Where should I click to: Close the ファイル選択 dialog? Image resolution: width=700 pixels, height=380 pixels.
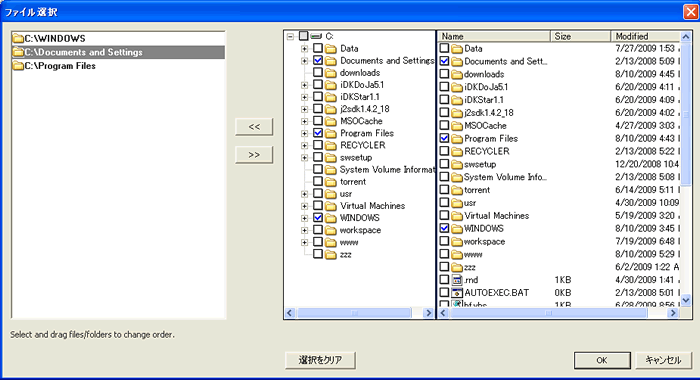pyautogui.click(x=690, y=12)
